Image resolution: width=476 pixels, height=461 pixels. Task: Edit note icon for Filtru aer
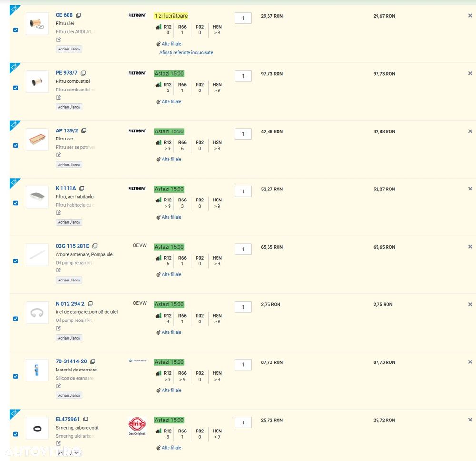(x=58, y=155)
